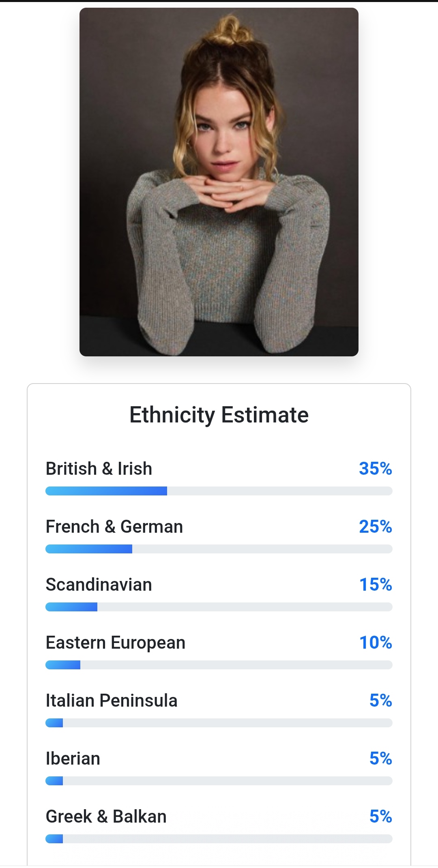Select the British & Irish label
Image resolution: width=438 pixels, height=868 pixels.
(99, 469)
